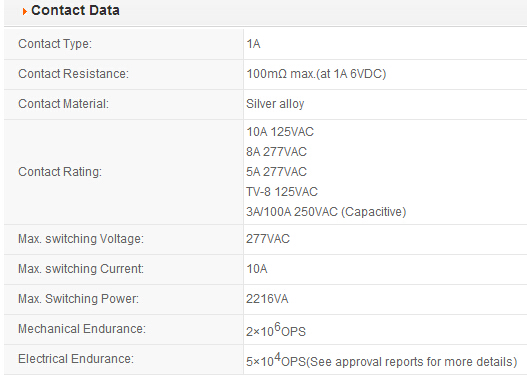The image size is (527, 381).
Task: Click the 5A 277VAC rating line
Action: click(x=277, y=172)
